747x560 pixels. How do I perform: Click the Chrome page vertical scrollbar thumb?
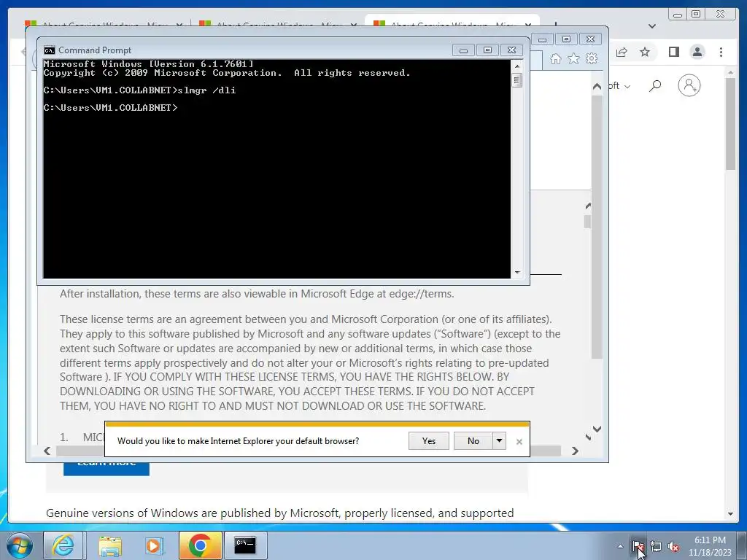pos(730,124)
